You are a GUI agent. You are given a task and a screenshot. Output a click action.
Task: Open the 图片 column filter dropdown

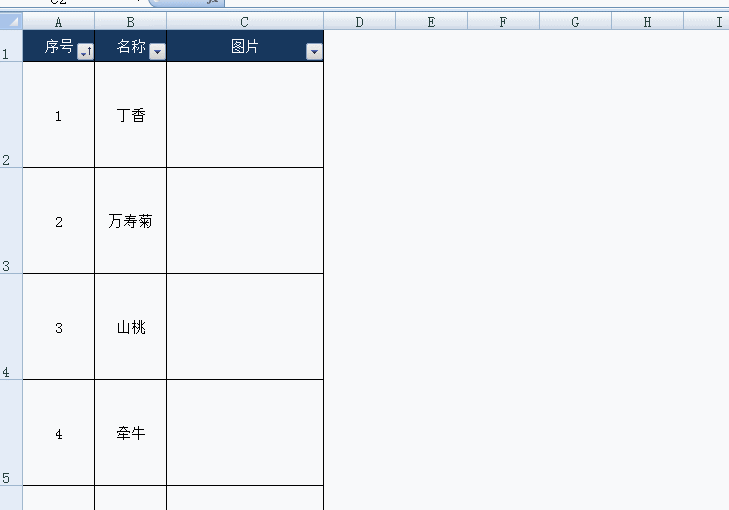tap(314, 52)
